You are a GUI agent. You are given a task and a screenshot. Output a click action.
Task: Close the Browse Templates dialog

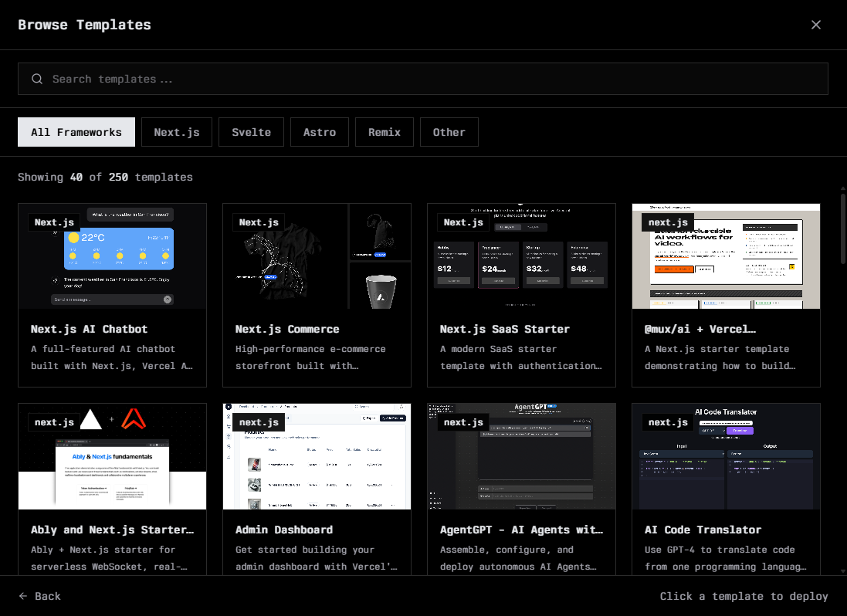coord(816,25)
